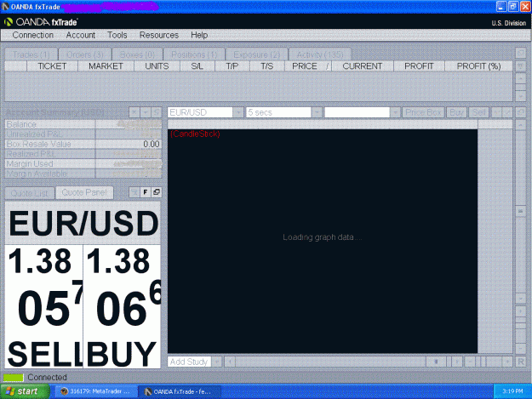Click the (CandleStick) chart label
The image size is (532, 399).
point(195,134)
